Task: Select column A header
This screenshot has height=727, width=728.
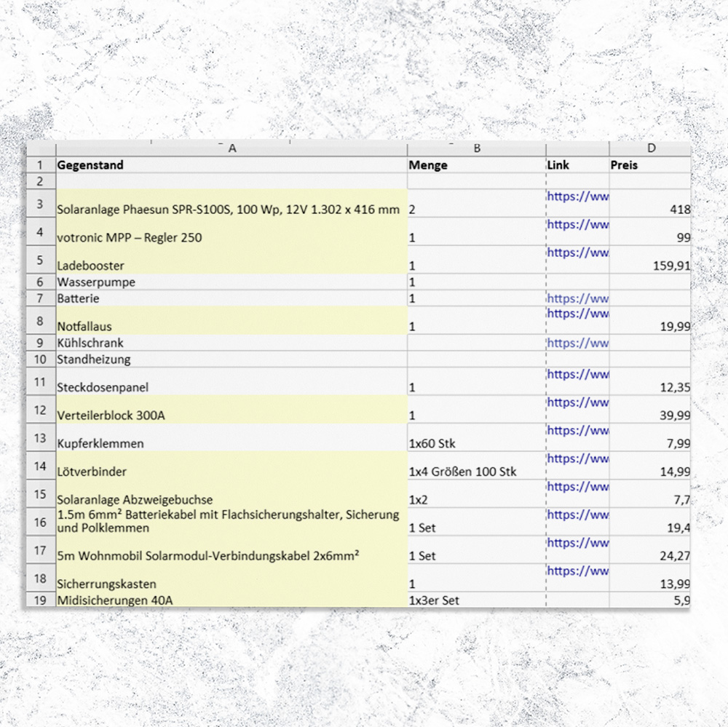Action: 232,148
